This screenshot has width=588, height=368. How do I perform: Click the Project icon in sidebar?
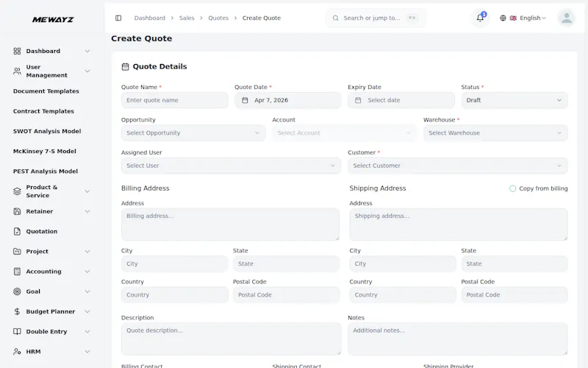click(17, 251)
